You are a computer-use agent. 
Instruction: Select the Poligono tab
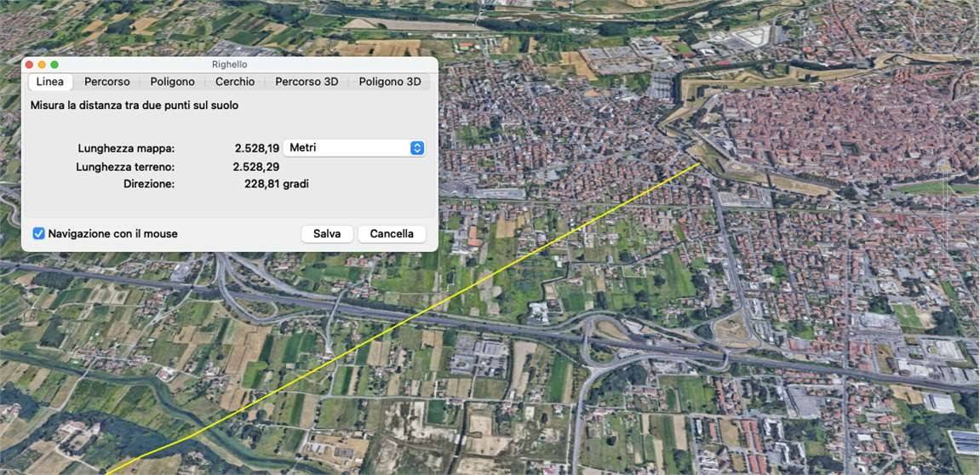tap(172, 82)
